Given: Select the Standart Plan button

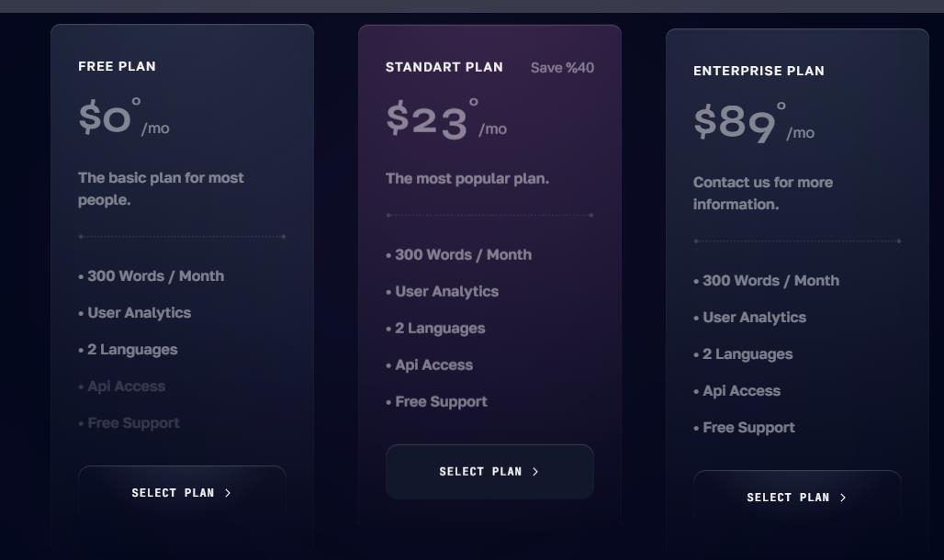Looking at the screenshot, I should 489,472.
